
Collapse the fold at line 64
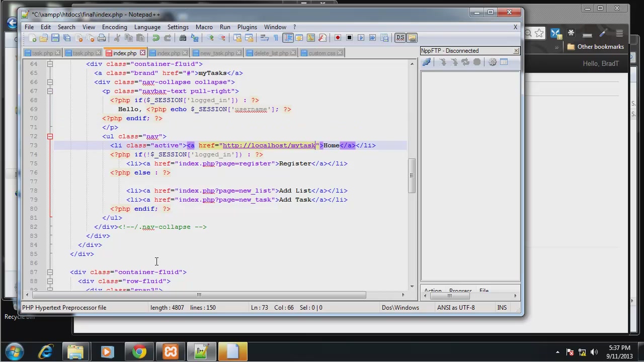point(50,64)
